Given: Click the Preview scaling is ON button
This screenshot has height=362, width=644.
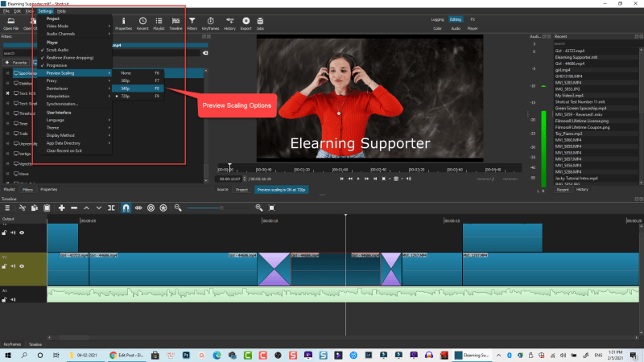Looking at the screenshot, I should pos(282,190).
